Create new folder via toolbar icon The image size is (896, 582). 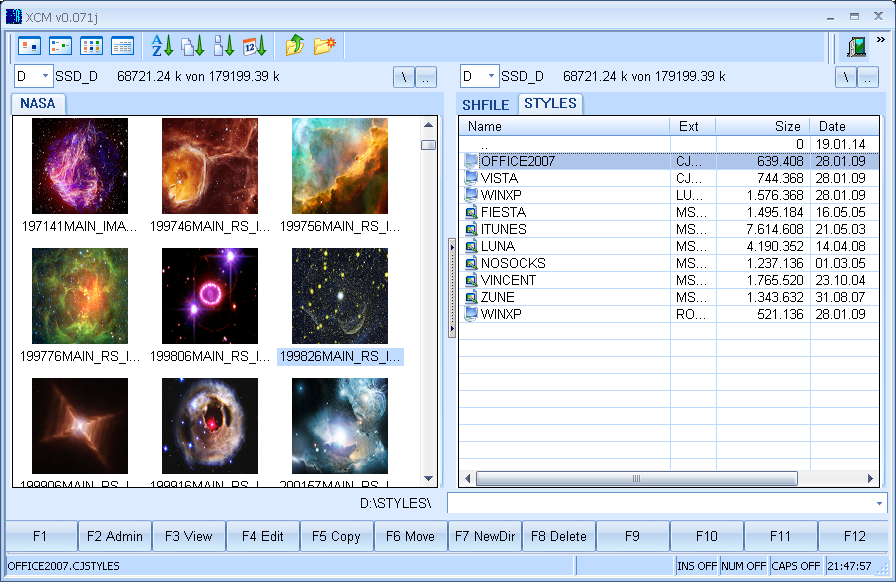[325, 45]
